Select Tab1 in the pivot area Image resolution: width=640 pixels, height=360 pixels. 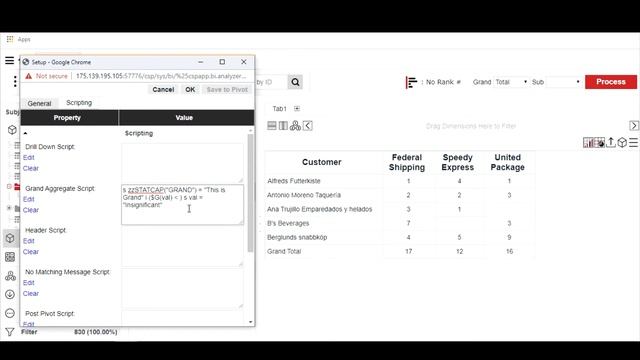280,109
